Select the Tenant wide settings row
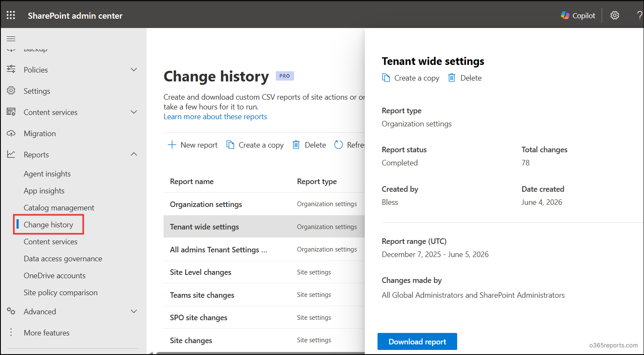This screenshot has width=644, height=355. 264,226
